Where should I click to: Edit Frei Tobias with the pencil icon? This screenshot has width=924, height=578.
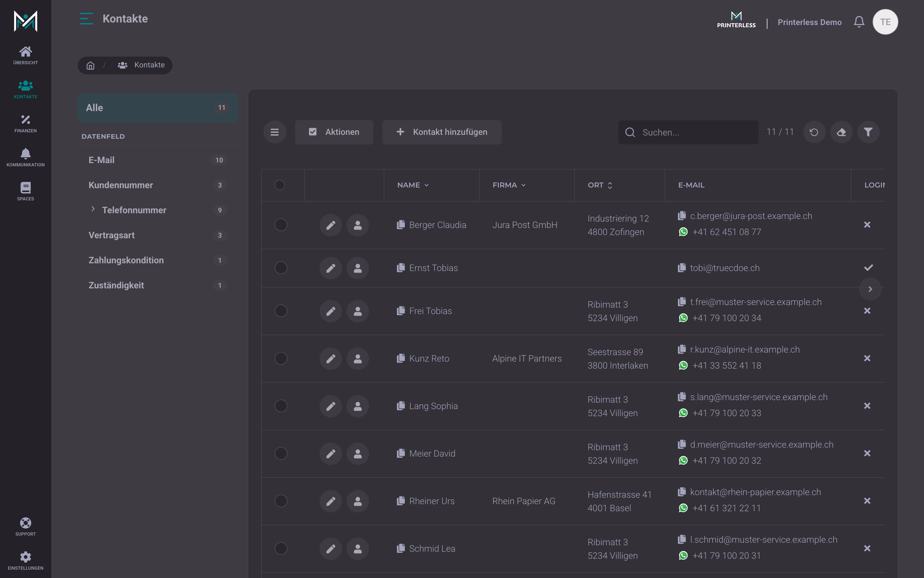click(331, 311)
